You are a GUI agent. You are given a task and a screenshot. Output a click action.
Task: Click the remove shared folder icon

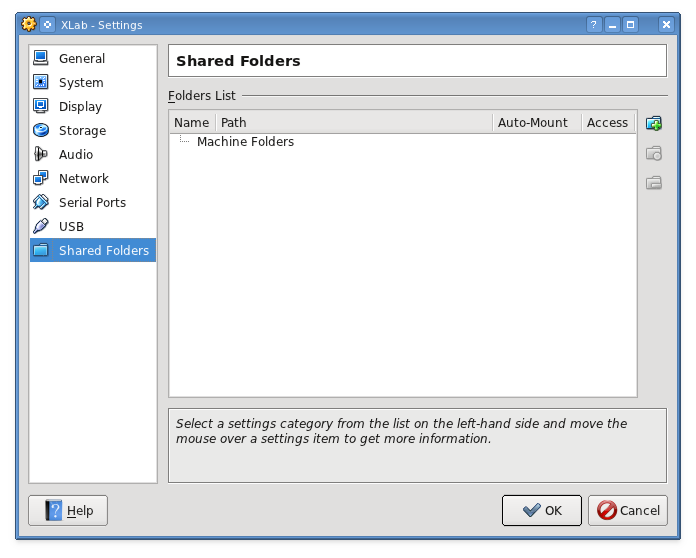pos(654,182)
